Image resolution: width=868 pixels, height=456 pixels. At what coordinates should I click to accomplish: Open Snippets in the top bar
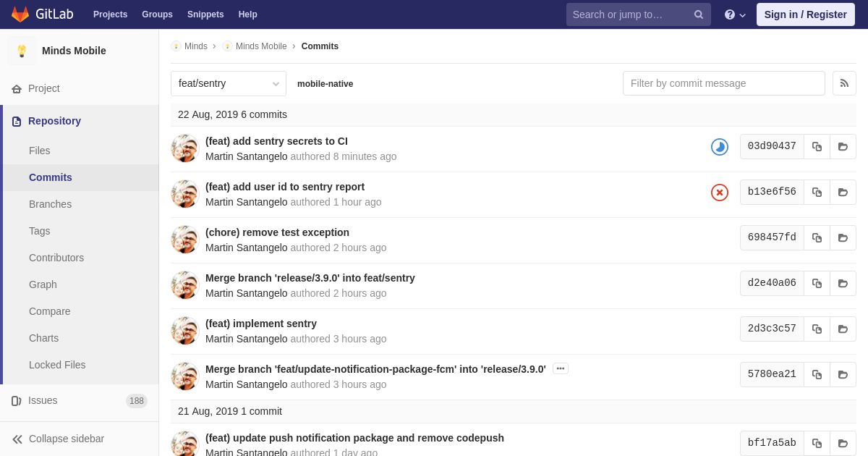pyautogui.click(x=205, y=14)
